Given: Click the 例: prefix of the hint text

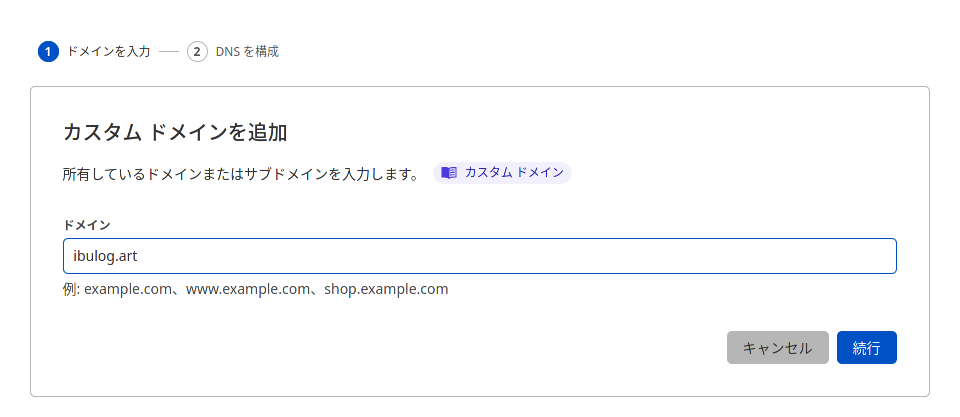Looking at the screenshot, I should tap(70, 290).
